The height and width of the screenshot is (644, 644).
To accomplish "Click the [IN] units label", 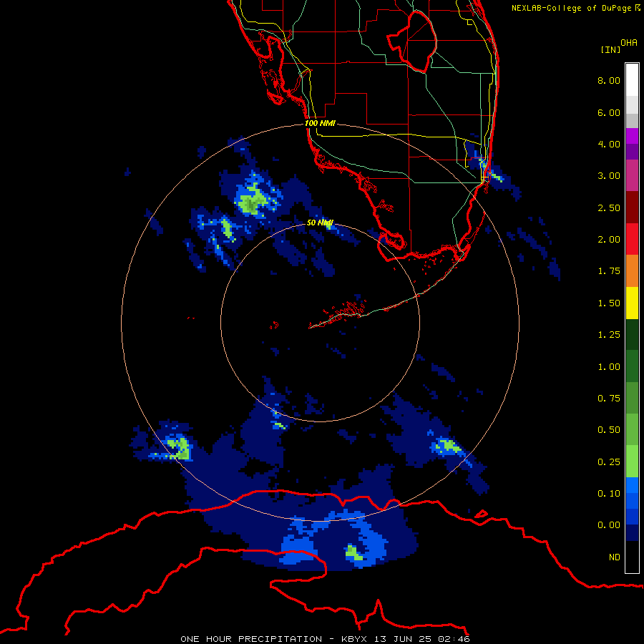I will (x=611, y=49).
